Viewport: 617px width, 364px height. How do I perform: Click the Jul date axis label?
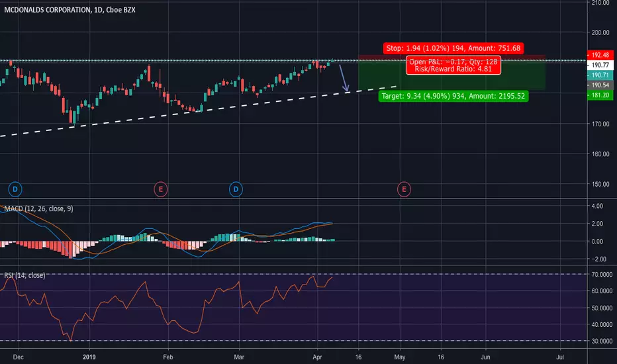[560, 357]
